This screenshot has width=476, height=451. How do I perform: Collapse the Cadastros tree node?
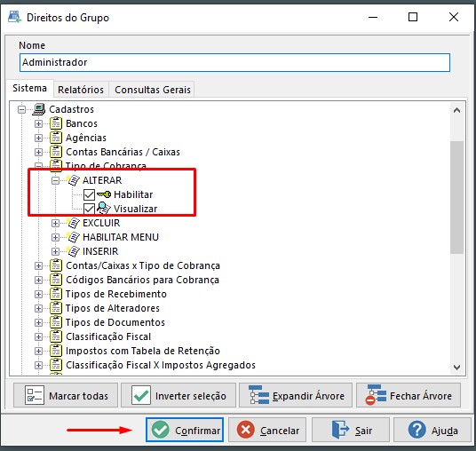click(x=21, y=109)
